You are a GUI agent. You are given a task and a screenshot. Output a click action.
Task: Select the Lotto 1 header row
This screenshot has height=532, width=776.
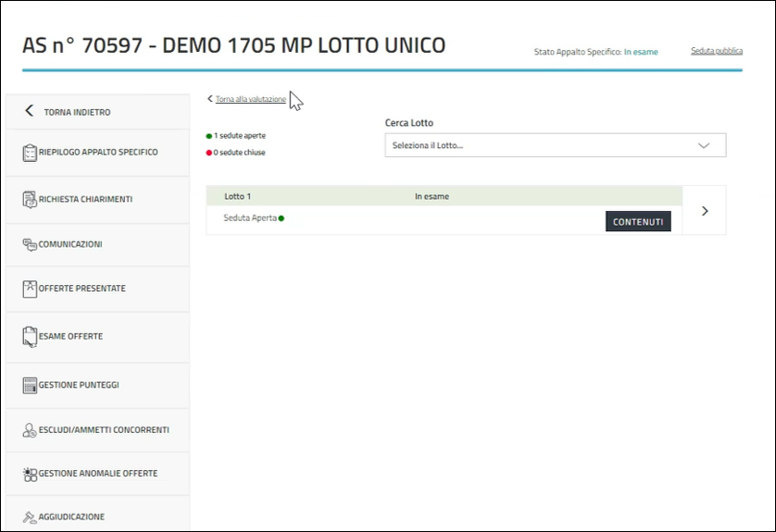click(444, 196)
